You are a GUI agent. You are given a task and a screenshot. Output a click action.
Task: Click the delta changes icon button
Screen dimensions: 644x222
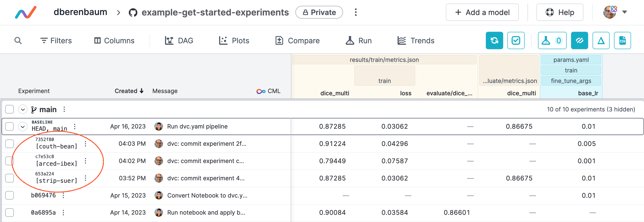[601, 41]
